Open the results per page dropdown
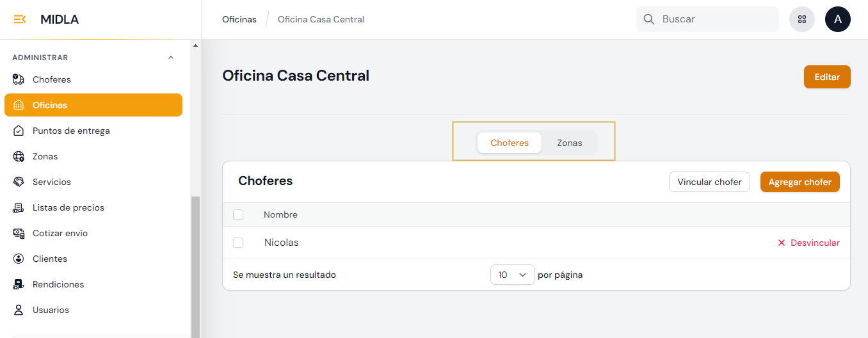This screenshot has height=338, width=868. click(x=512, y=275)
